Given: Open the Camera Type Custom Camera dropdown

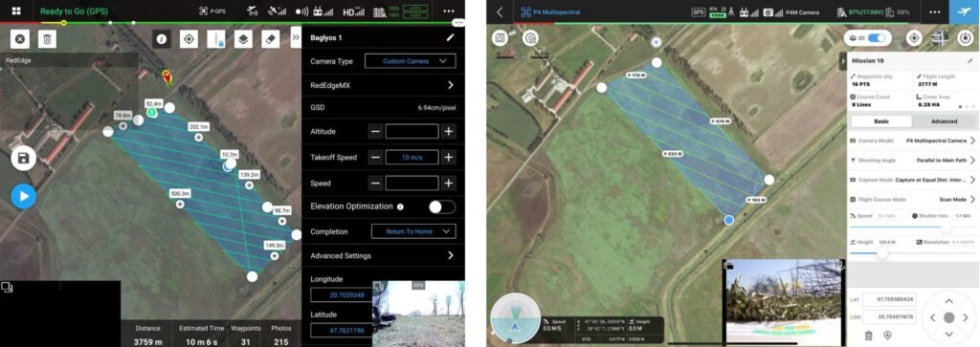Looking at the screenshot, I should [x=410, y=61].
